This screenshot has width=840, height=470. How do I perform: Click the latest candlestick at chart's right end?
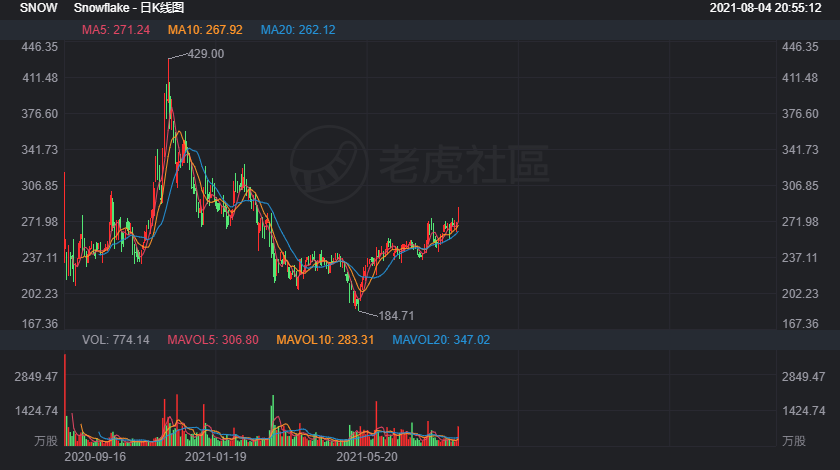(458, 217)
